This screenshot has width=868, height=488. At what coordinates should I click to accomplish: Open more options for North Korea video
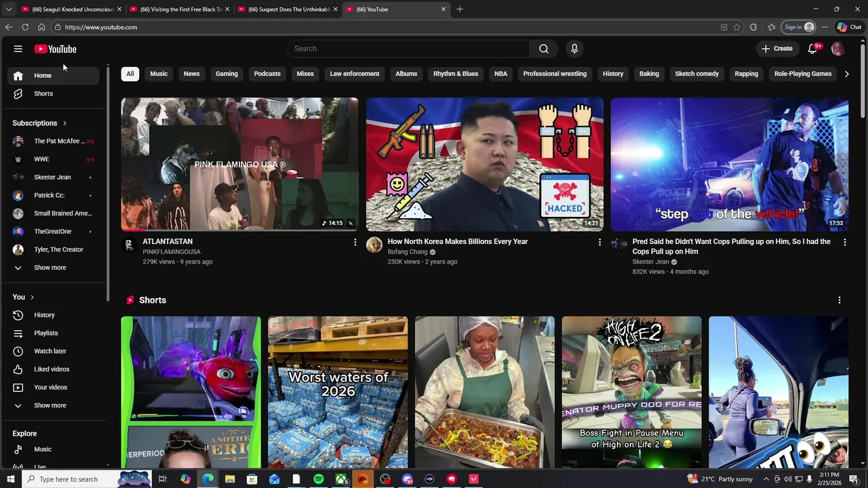click(x=599, y=242)
